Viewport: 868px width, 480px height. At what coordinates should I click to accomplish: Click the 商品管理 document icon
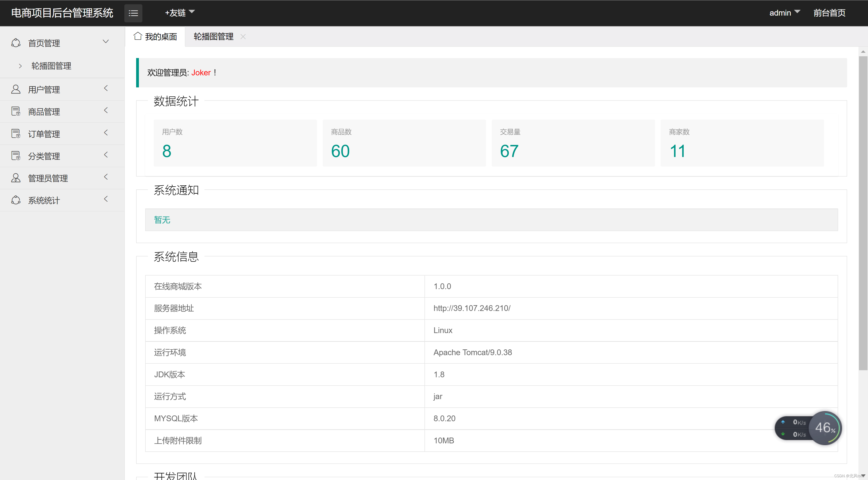click(x=16, y=111)
